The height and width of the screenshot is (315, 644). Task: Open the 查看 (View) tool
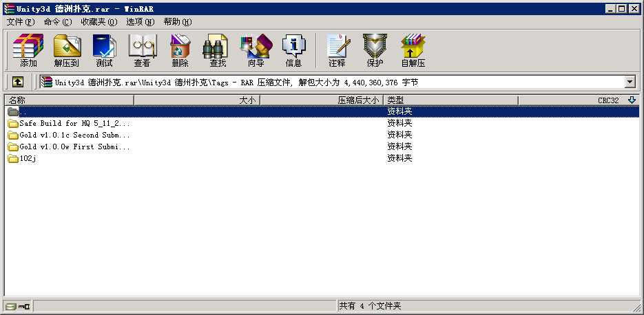142,50
